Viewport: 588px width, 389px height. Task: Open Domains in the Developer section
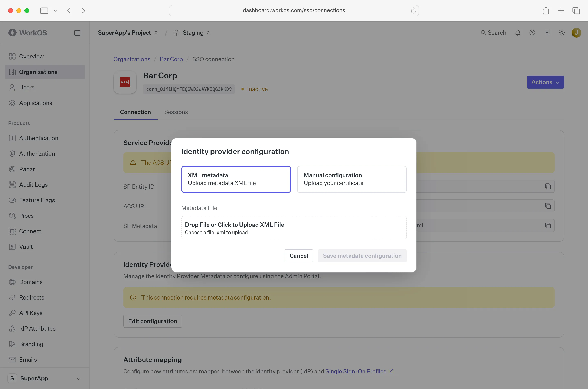(x=45, y=282)
